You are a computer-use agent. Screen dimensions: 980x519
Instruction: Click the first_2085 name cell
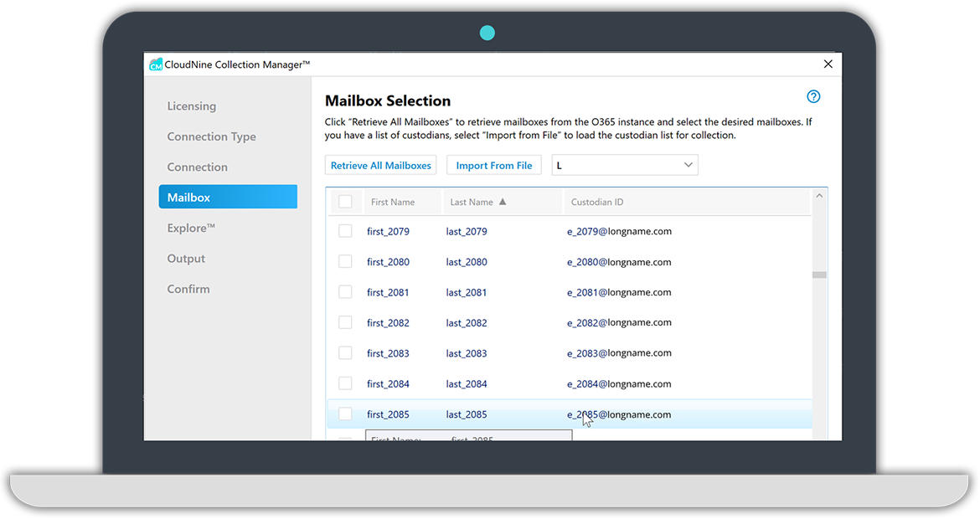[388, 414]
